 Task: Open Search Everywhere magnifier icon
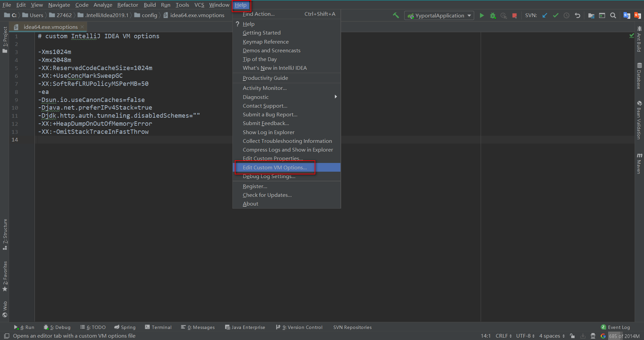coord(613,15)
